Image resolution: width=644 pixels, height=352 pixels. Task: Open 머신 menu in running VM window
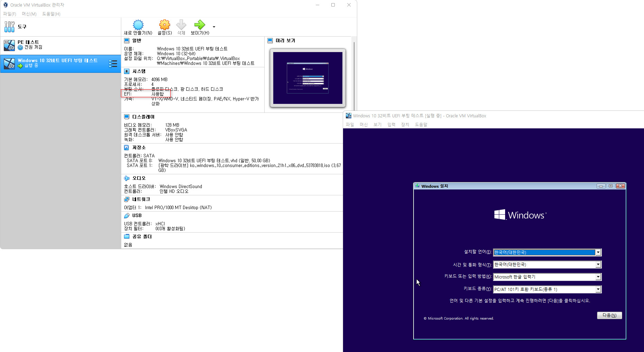point(364,125)
